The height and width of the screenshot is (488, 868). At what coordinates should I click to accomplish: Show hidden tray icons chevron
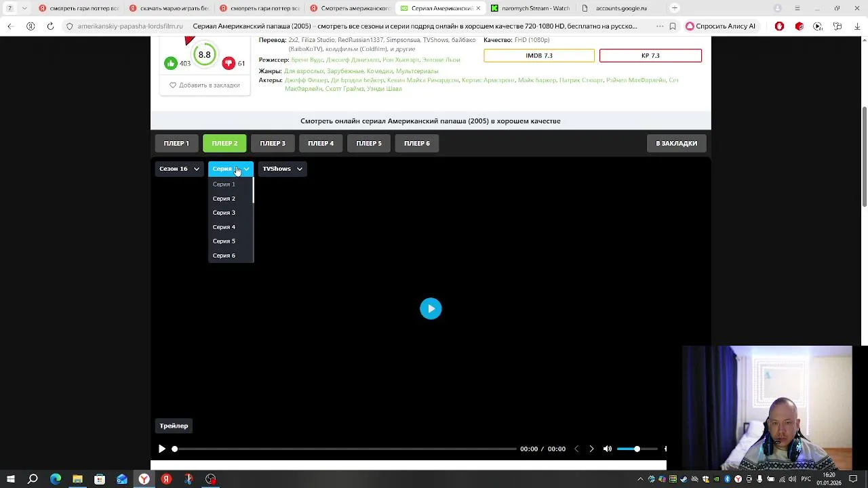click(640, 479)
